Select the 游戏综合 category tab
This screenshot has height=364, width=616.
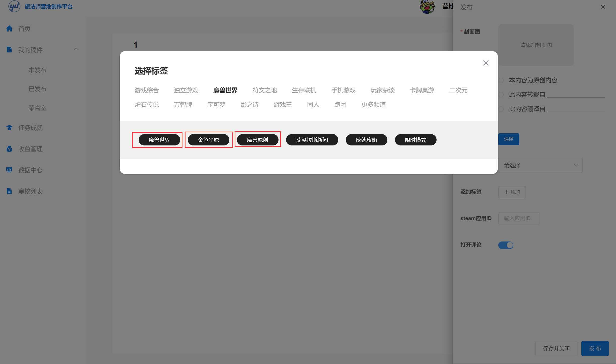point(147,90)
